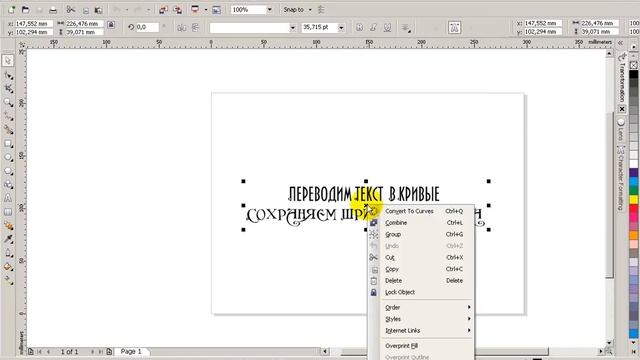Expand the Application Launcher arrow

pyautogui.click(x=206, y=10)
